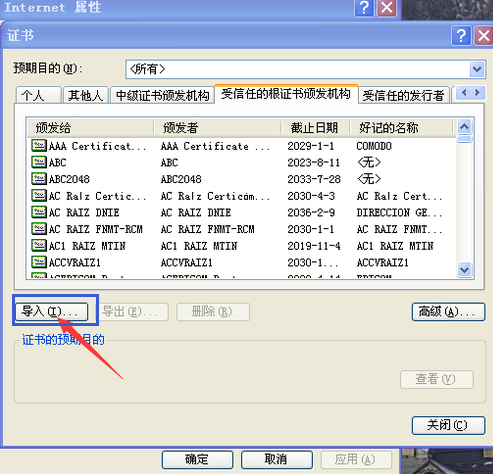493x474 pixels.
Task: Open the 预期目的 dropdown list
Action: pyautogui.click(x=477, y=69)
